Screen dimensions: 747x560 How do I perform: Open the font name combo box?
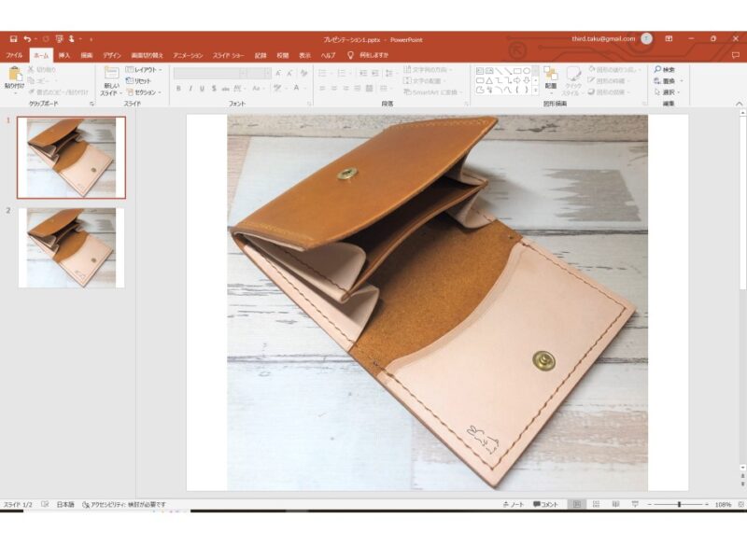click(x=210, y=73)
